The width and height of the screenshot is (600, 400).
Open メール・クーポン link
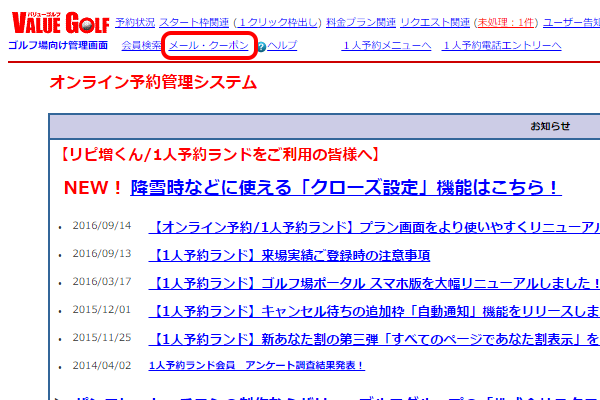pos(209,46)
